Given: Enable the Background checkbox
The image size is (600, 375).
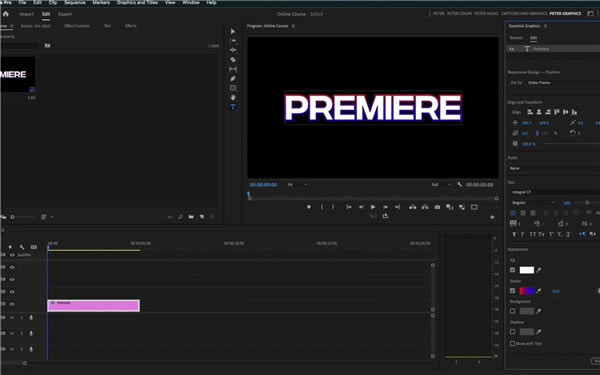Looking at the screenshot, I should tap(512, 311).
